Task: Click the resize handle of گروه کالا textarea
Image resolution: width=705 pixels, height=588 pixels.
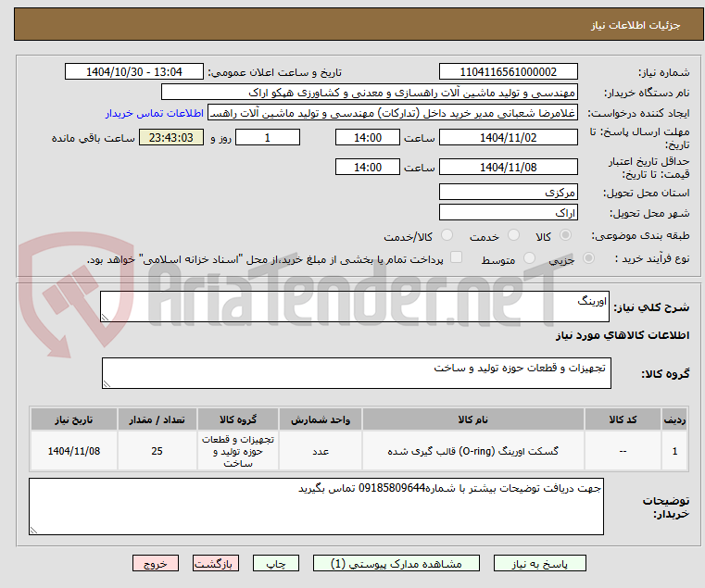Action: click(107, 384)
